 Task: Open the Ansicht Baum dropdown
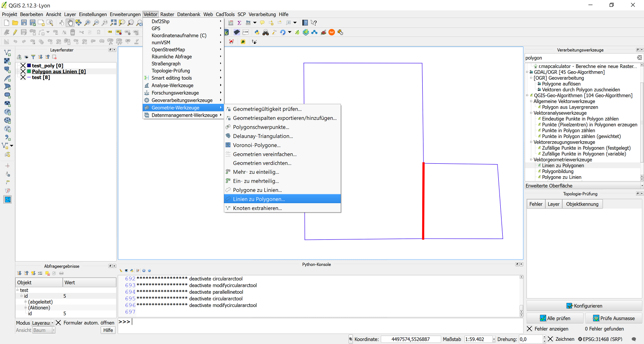click(x=43, y=330)
